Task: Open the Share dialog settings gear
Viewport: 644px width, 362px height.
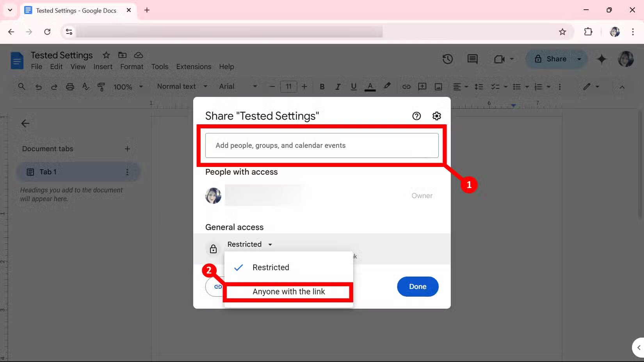Action: (x=436, y=115)
